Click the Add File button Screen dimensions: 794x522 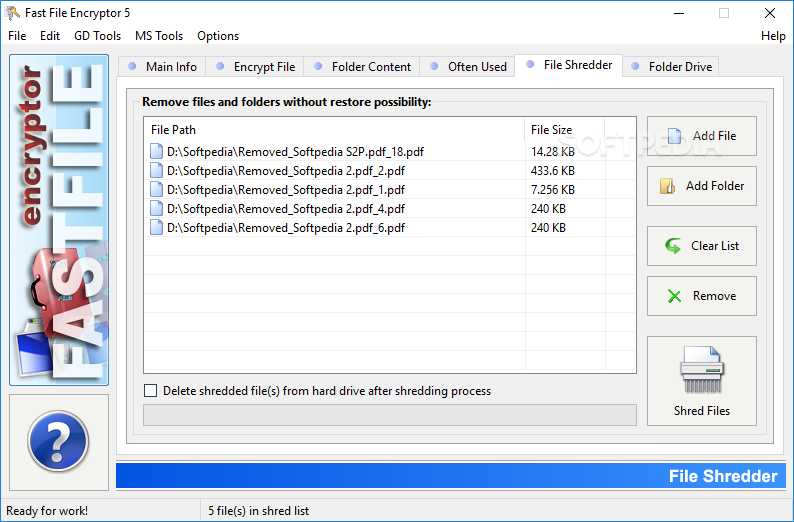click(x=702, y=136)
